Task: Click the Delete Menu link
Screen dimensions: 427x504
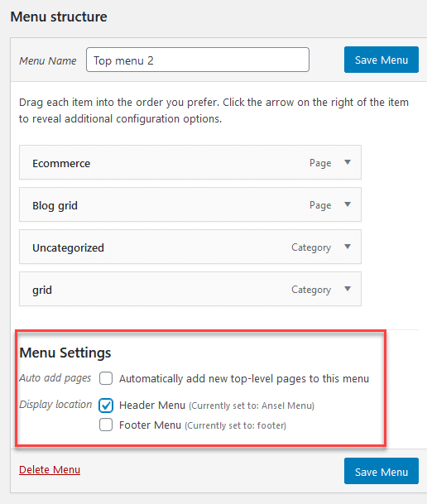Action: (x=50, y=469)
